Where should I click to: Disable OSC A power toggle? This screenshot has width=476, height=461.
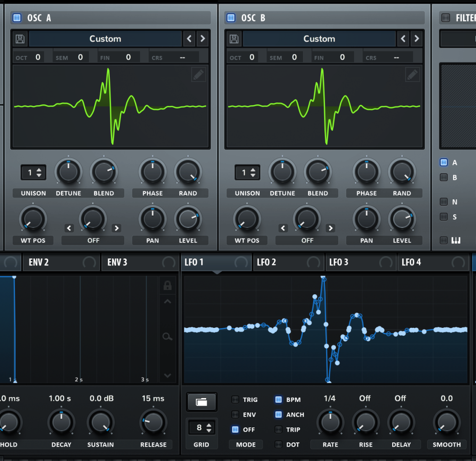(x=17, y=18)
